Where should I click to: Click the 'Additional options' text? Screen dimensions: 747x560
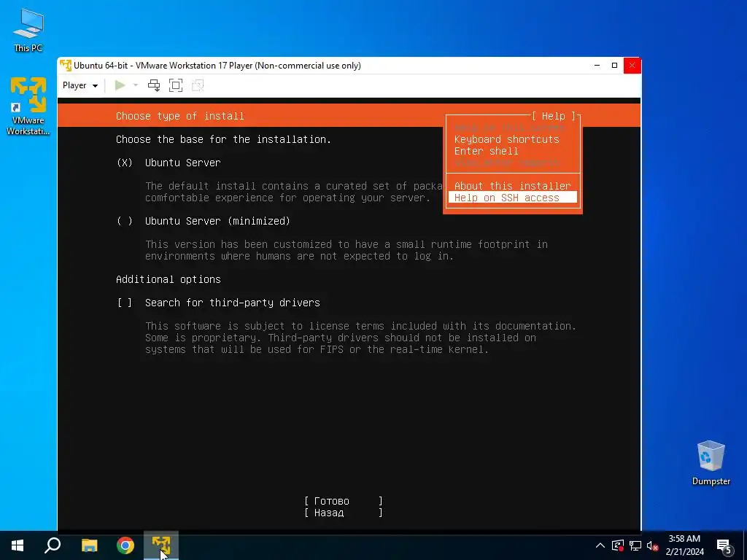point(169,279)
